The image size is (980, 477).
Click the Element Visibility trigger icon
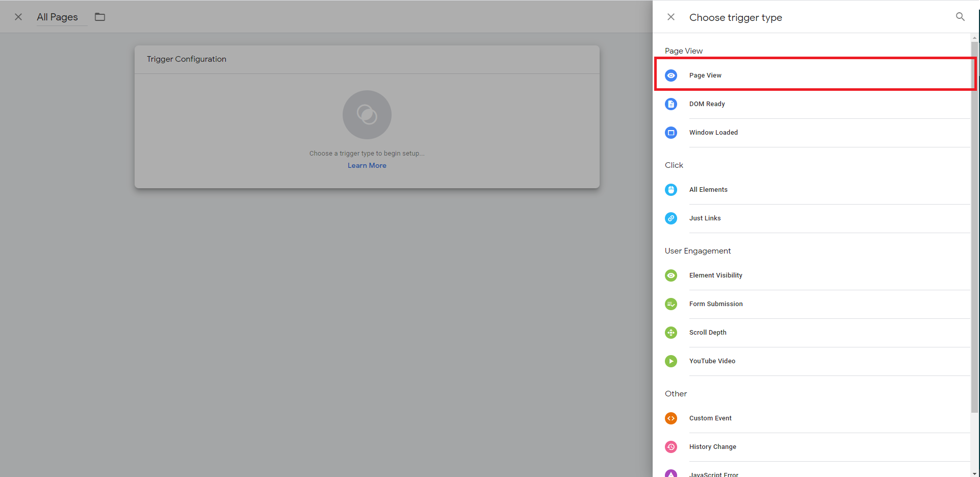click(x=670, y=275)
